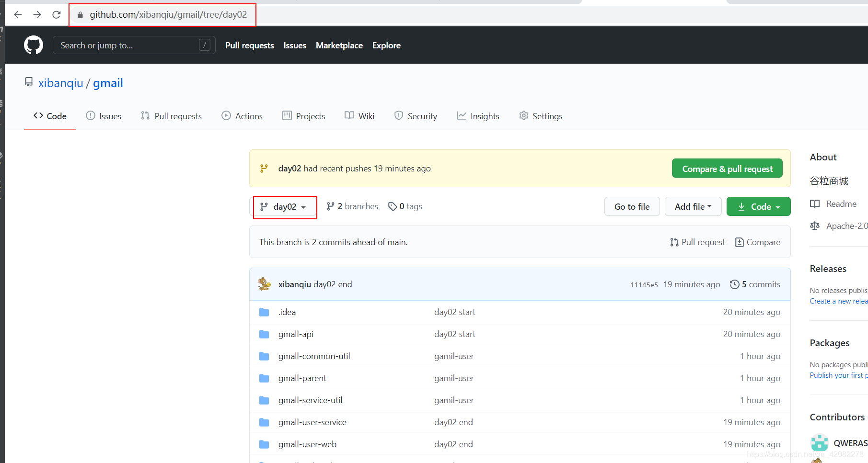Open the gmail repository name link
868x463 pixels.
108,83
